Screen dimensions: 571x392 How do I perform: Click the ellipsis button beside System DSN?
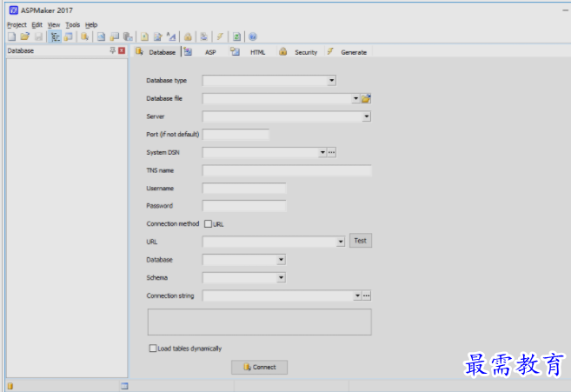[331, 152]
